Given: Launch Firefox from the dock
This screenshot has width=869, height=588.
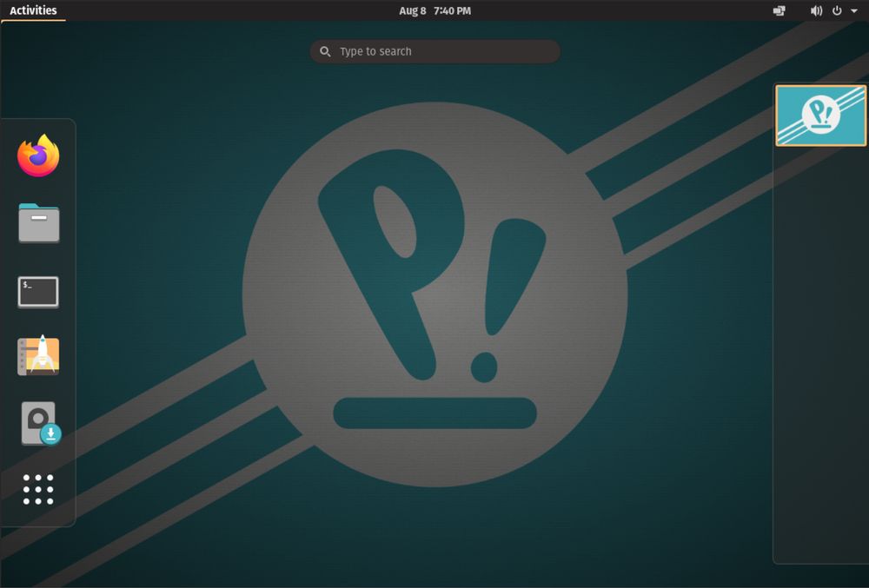Looking at the screenshot, I should pos(38,155).
